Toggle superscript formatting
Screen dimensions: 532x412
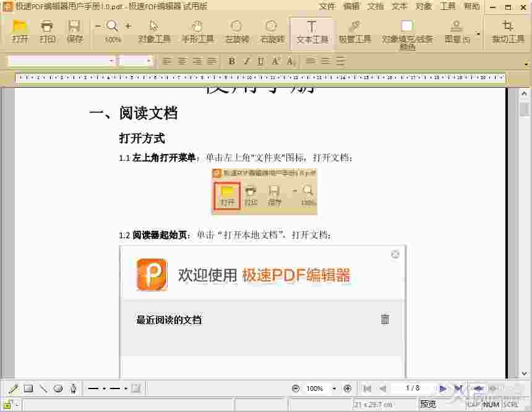click(x=275, y=61)
